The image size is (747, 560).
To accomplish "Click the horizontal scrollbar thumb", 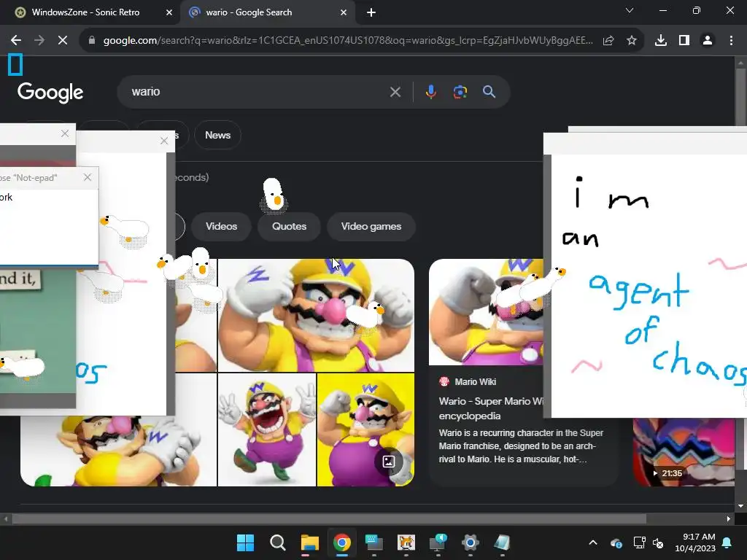I will point(329,518).
